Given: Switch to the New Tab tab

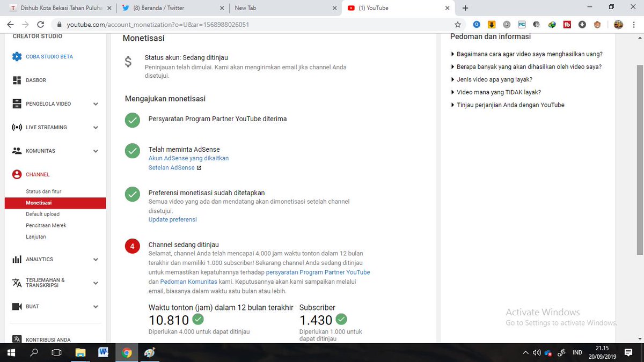Looking at the screenshot, I should pyautogui.click(x=285, y=8).
